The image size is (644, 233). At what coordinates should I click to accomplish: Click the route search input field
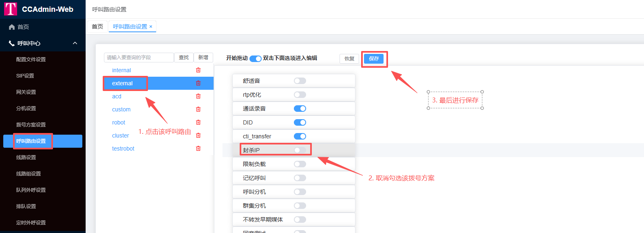click(139, 58)
